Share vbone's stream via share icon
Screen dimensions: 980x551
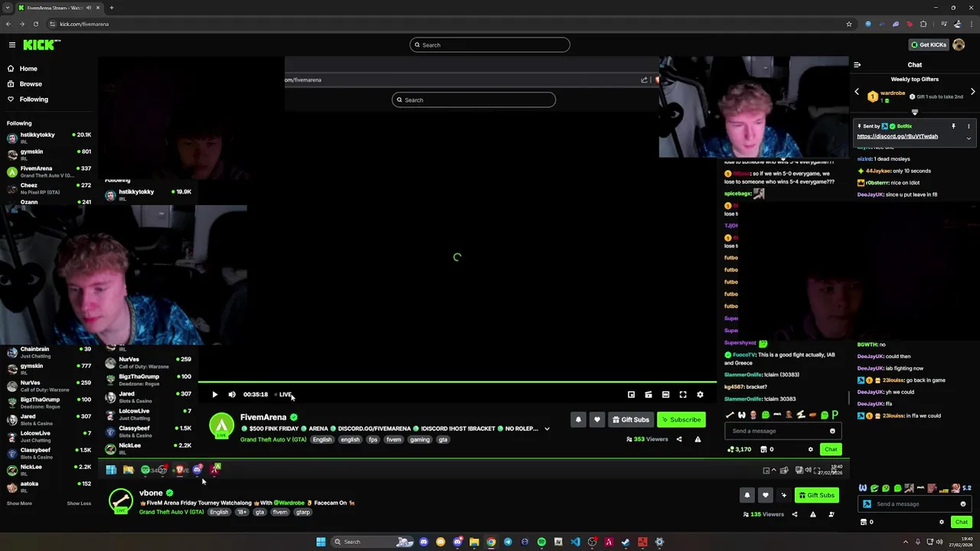tap(794, 514)
